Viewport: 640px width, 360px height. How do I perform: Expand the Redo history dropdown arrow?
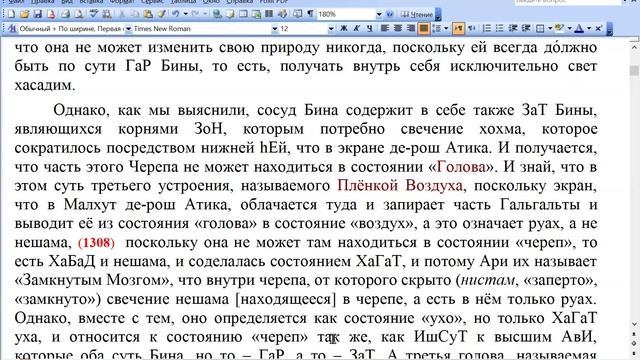point(205,14)
